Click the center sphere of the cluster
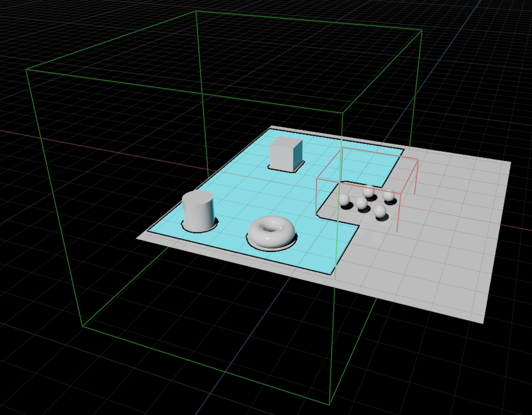 tap(361, 203)
